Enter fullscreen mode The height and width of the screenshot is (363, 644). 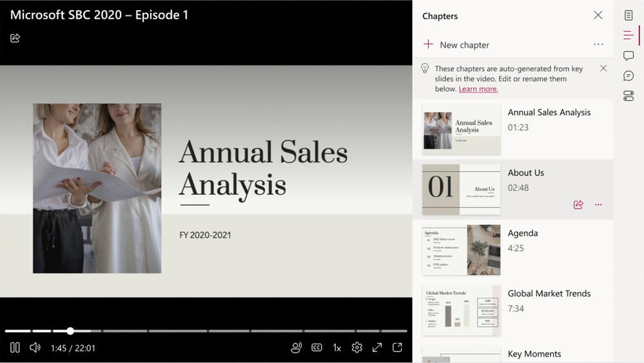point(377,348)
